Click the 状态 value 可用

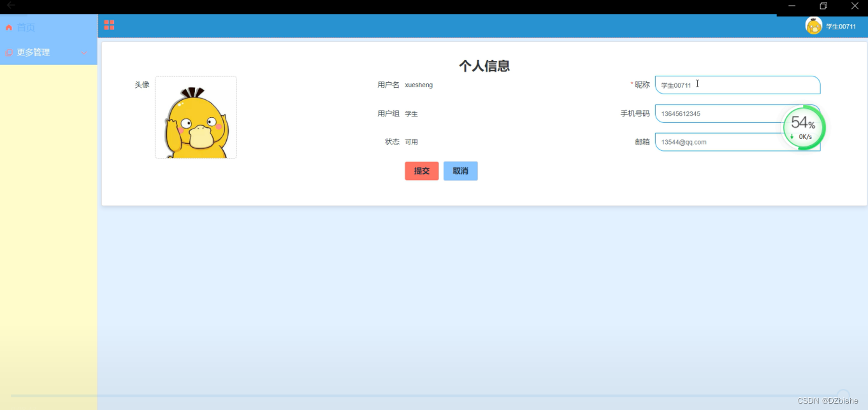412,142
